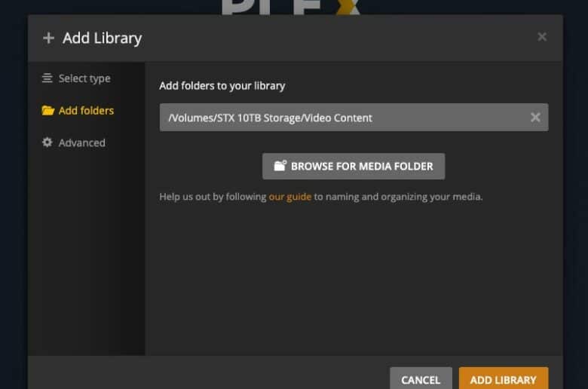Cancel adding the library

point(421,378)
